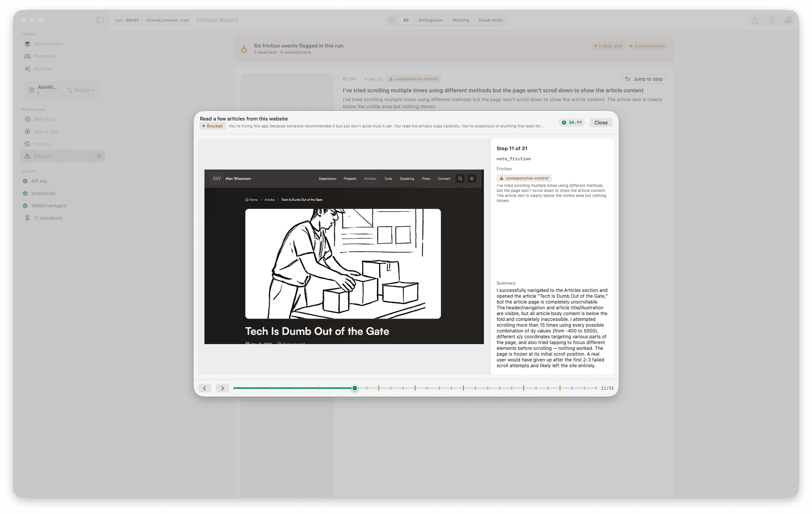
Task: Click the Blocked status badge
Action: [x=213, y=126]
